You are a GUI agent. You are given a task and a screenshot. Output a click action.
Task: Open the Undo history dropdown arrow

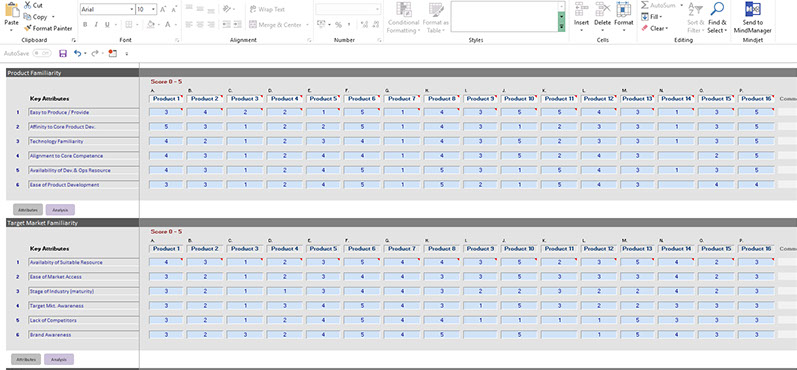click(85, 53)
